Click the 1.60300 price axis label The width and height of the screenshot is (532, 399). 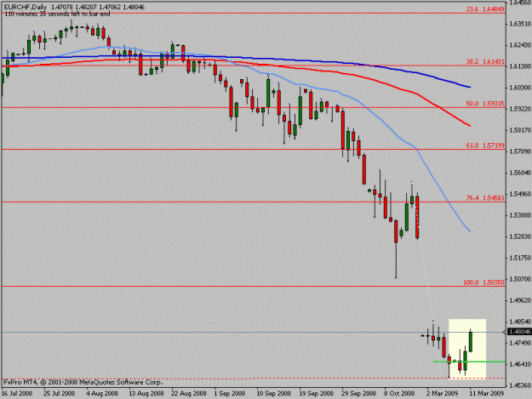tap(520, 88)
